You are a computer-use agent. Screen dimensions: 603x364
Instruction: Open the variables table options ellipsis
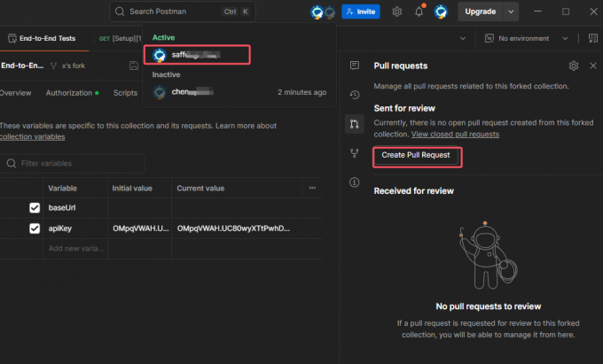(312, 188)
